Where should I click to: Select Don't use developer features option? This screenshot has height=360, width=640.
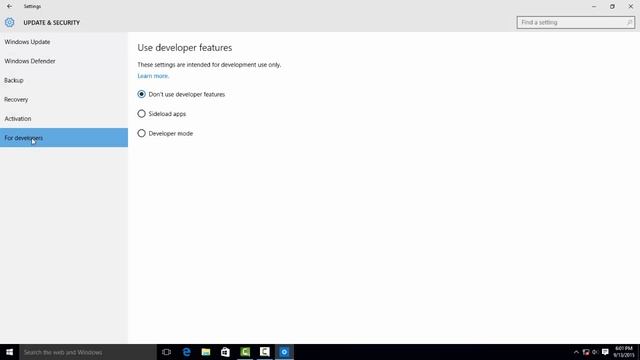click(181, 94)
